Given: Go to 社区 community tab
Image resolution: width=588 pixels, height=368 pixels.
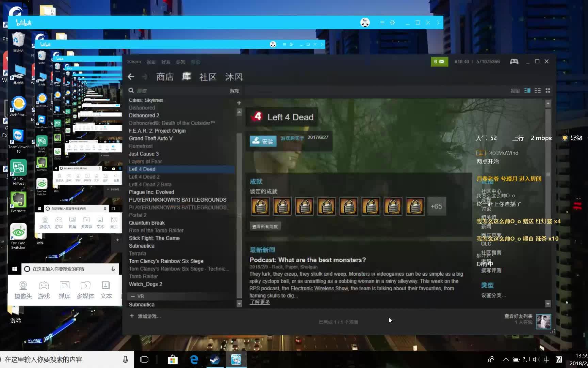Looking at the screenshot, I should [x=208, y=77].
